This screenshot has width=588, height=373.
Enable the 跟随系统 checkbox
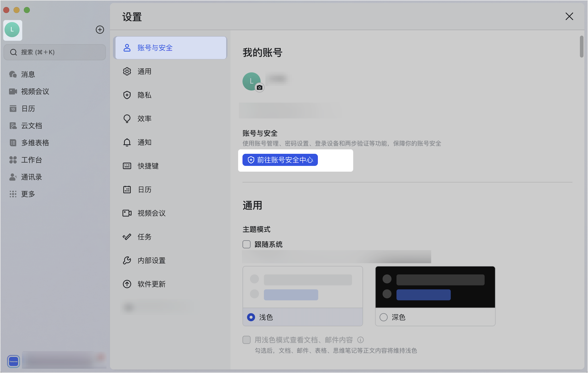point(246,244)
